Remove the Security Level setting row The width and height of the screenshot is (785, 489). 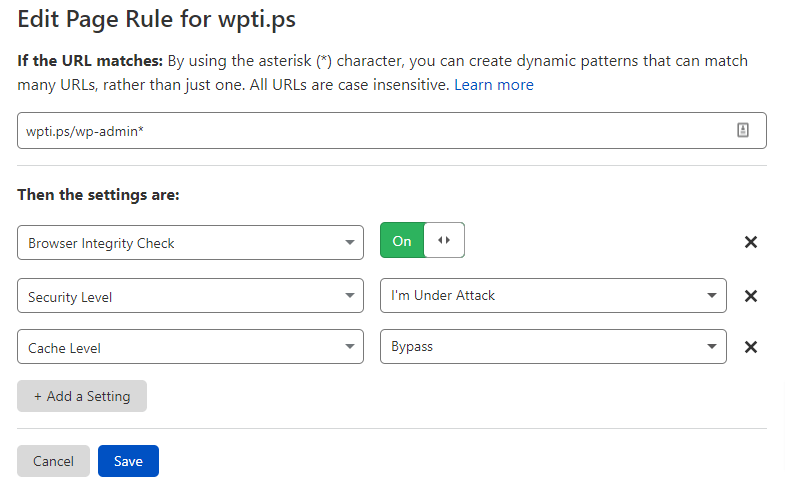[x=750, y=296]
